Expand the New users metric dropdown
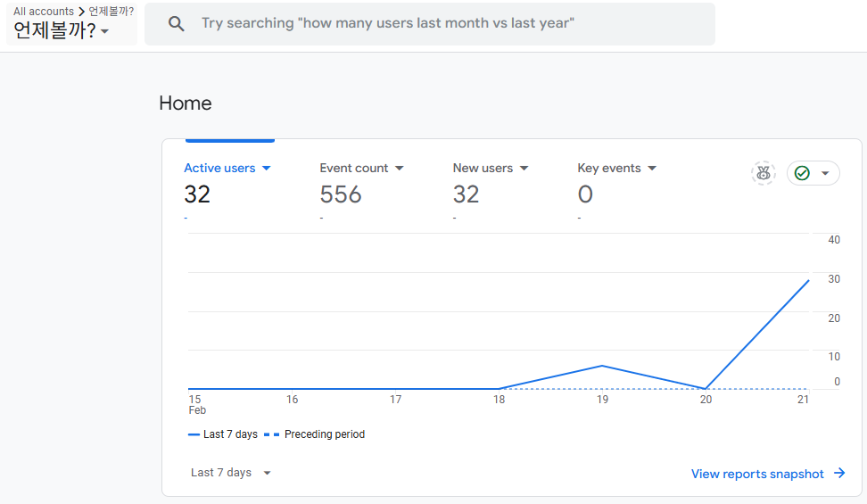 pyautogui.click(x=524, y=169)
